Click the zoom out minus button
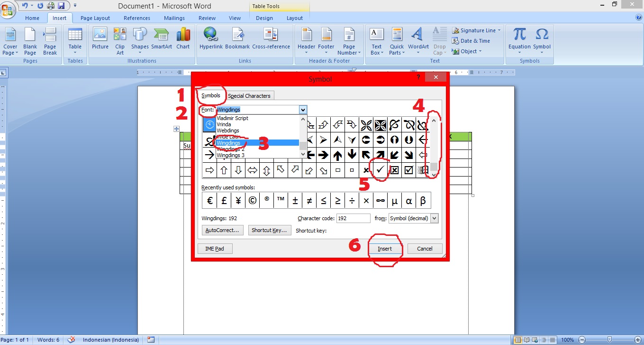Image resolution: width=644 pixels, height=345 pixels. click(582, 340)
